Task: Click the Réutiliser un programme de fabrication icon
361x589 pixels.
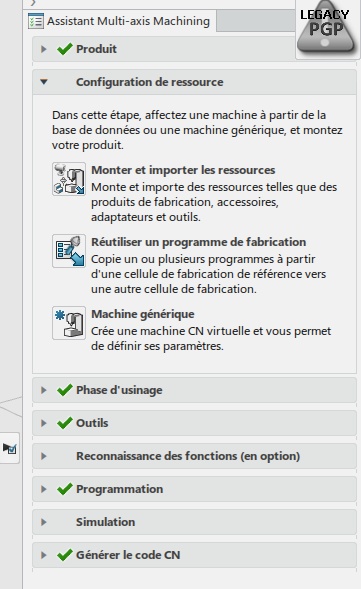Action: click(x=69, y=251)
